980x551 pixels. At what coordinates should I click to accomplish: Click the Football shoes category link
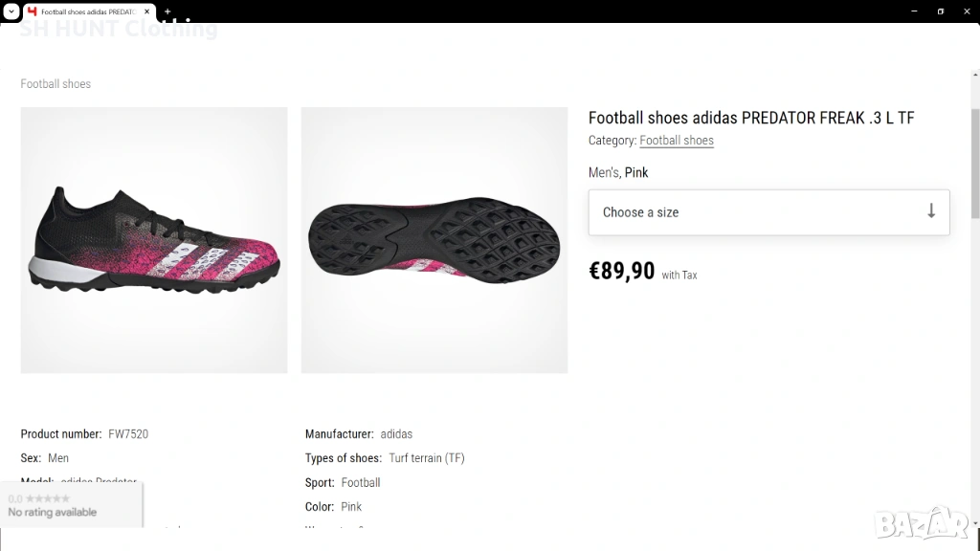click(x=677, y=141)
